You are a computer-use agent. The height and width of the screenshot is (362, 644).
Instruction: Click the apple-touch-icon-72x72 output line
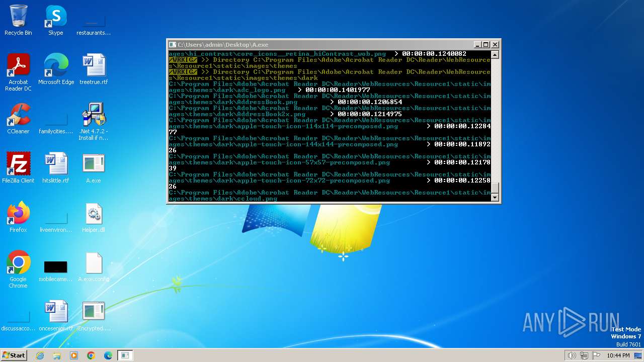(x=330, y=180)
